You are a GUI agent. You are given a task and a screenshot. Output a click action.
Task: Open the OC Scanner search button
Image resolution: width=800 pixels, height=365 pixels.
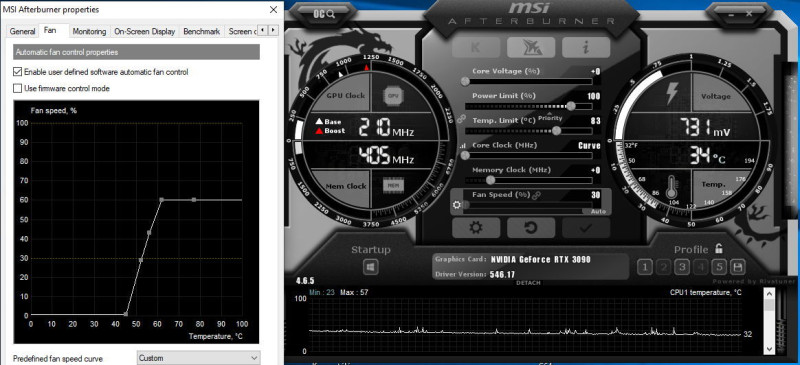[x=323, y=14]
